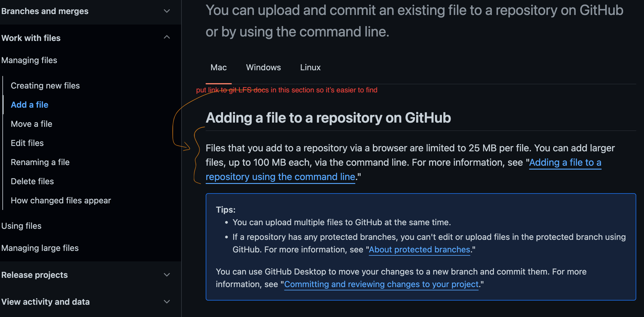This screenshot has height=317, width=644.
Task: Open How changed files appear page
Action: click(61, 200)
